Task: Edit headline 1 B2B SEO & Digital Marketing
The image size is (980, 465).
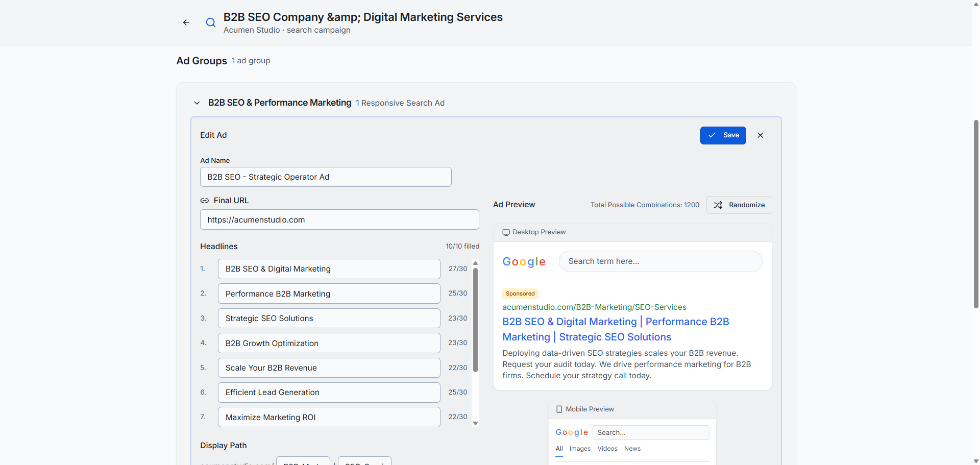Action: (x=329, y=269)
